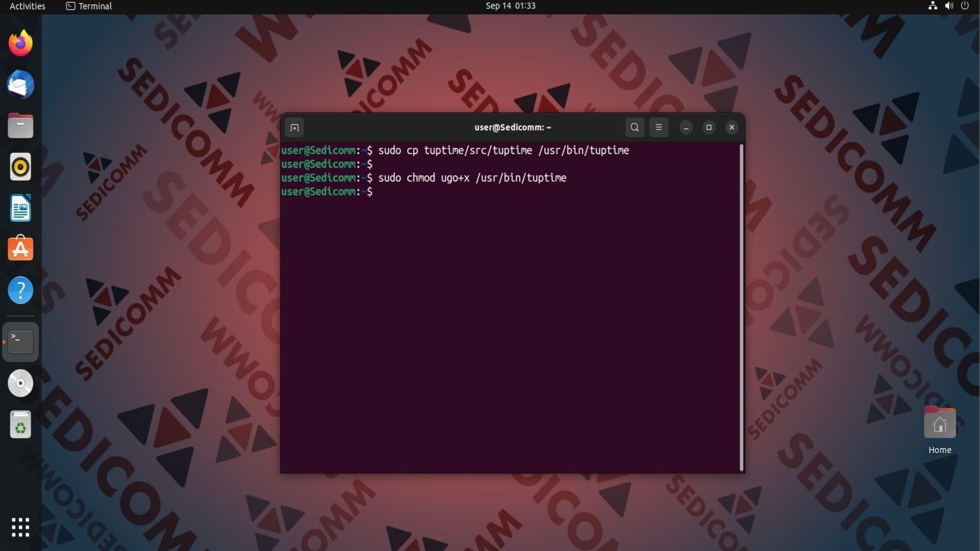
Task: Click the volume indicator icon
Action: (x=949, y=6)
